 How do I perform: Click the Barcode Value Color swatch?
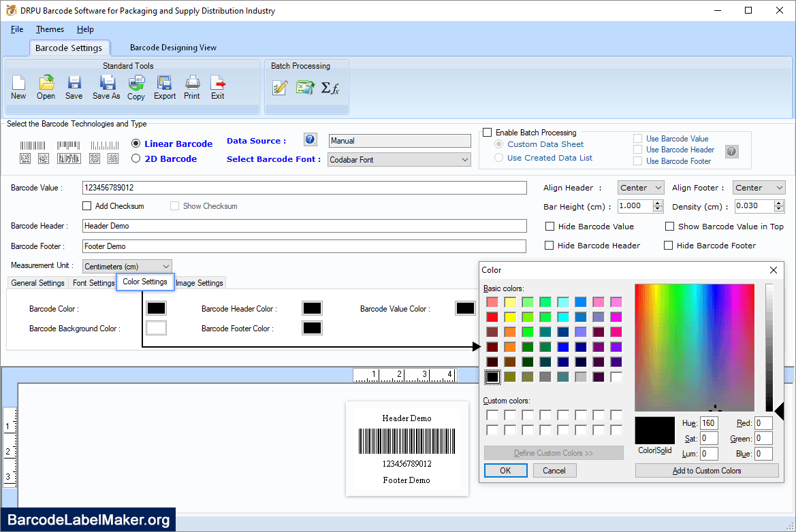click(465, 308)
